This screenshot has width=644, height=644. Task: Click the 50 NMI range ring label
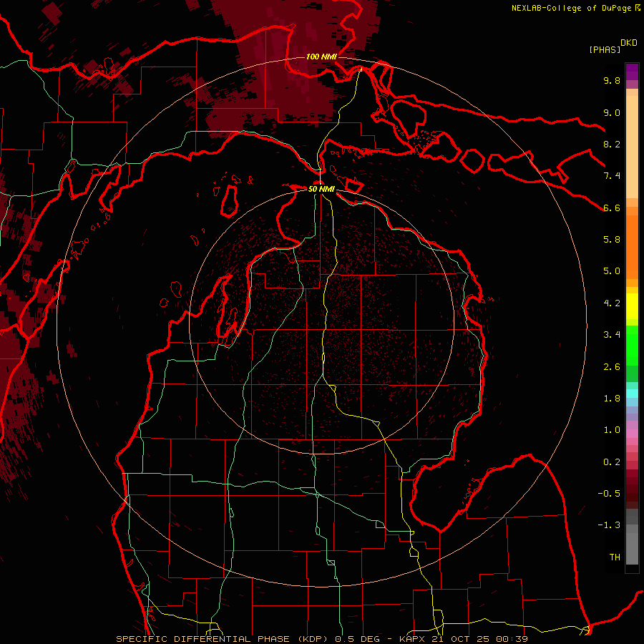pyautogui.click(x=321, y=189)
